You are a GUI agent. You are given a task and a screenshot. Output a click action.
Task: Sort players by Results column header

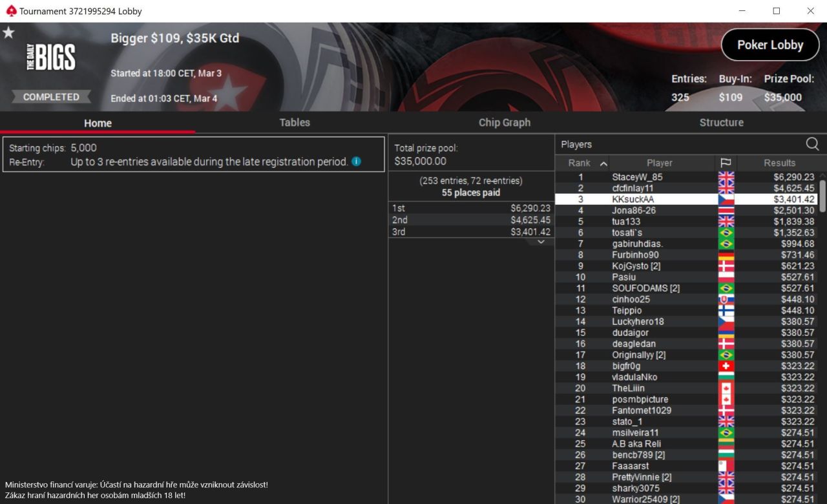(779, 163)
